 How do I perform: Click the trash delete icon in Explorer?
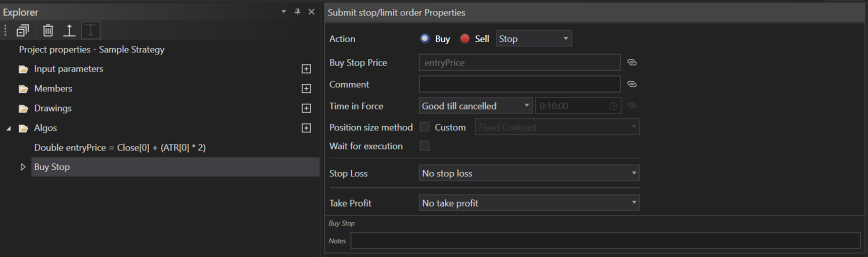[48, 30]
